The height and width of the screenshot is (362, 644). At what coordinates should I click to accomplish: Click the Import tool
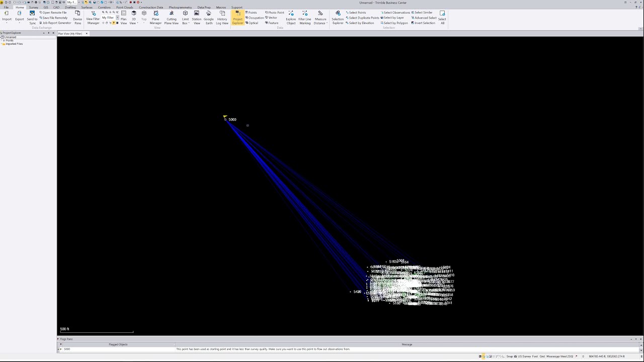[7, 17]
